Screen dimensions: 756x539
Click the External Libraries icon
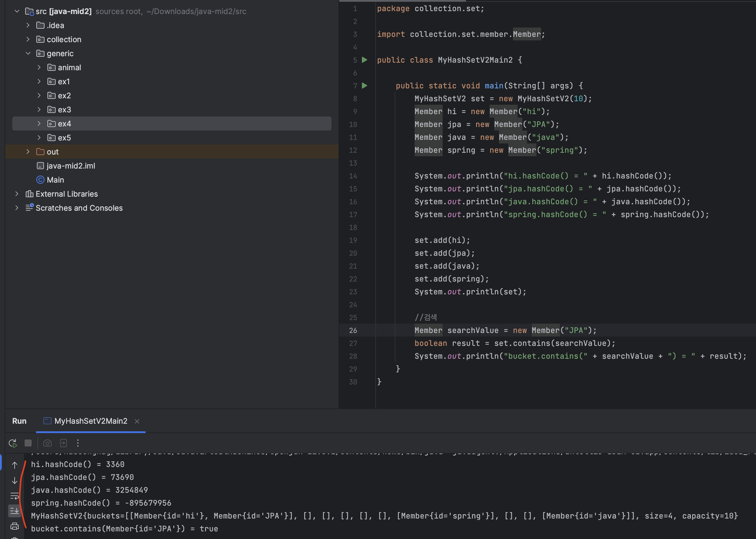[29, 194]
